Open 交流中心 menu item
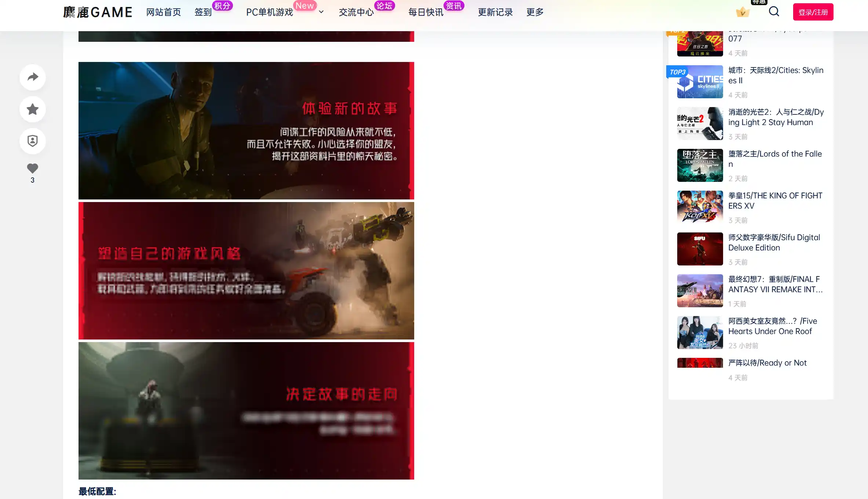 click(356, 12)
